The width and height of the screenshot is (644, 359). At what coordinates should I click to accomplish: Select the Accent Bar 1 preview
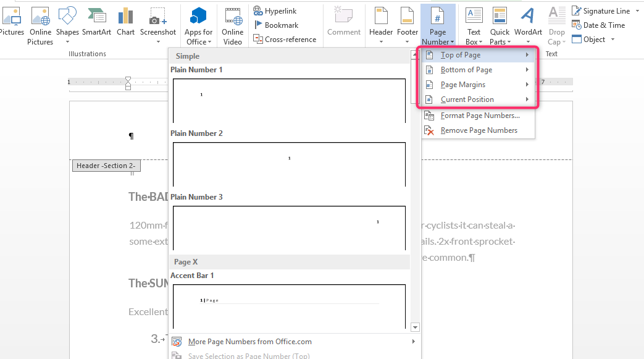click(x=289, y=306)
